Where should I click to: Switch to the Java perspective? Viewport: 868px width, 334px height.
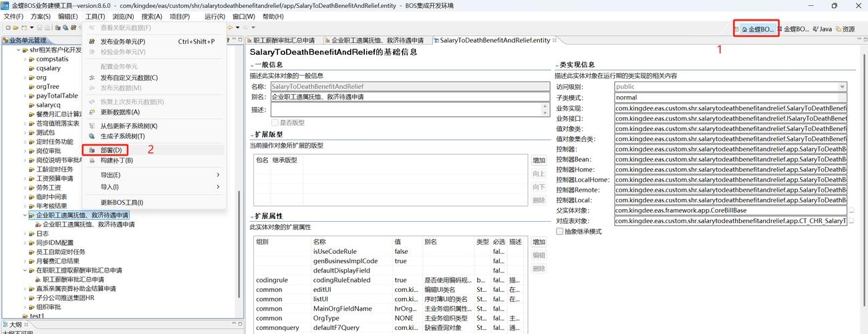tap(821, 29)
